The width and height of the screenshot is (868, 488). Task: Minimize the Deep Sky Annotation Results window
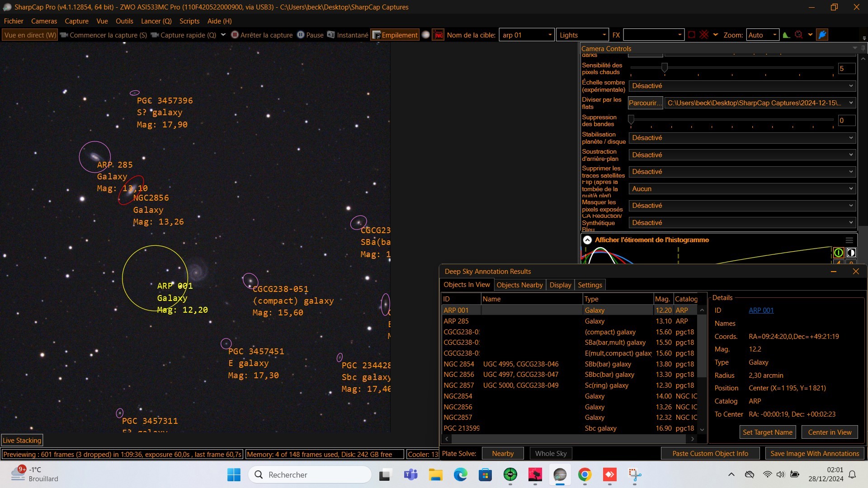tap(834, 271)
